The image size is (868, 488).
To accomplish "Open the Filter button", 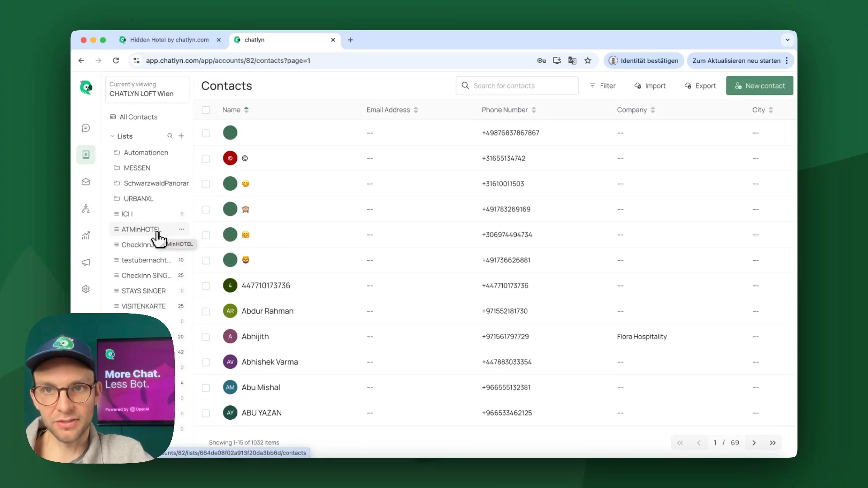I will pos(603,86).
